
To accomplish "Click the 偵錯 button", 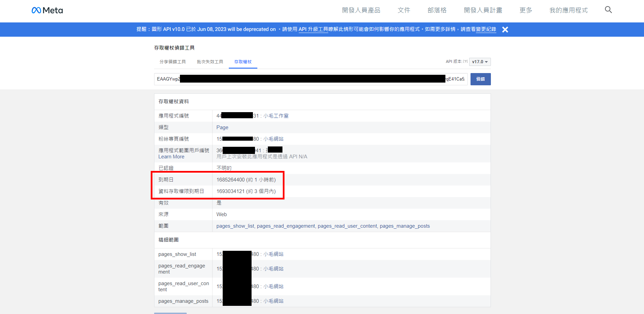I will point(481,79).
